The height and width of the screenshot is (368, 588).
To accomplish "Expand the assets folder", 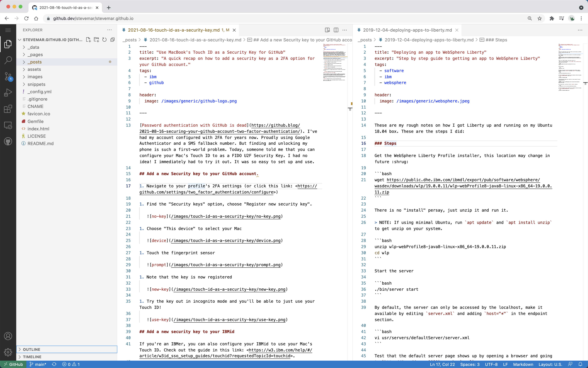I will tap(67, 69).
